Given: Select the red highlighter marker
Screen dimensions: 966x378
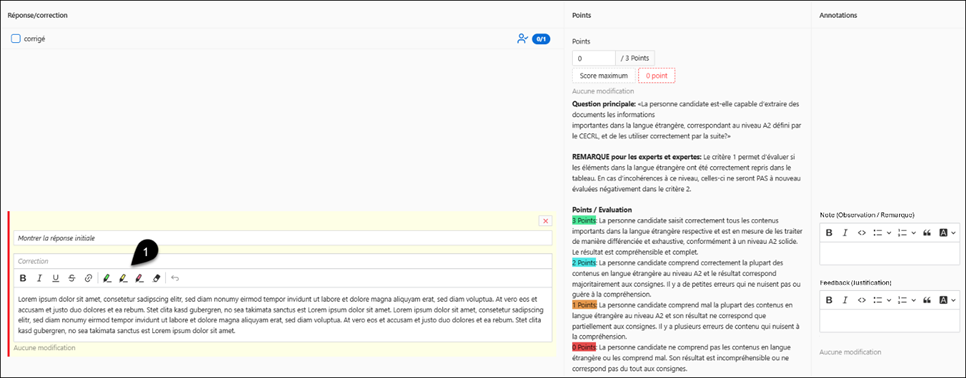Looking at the screenshot, I should (x=139, y=278).
